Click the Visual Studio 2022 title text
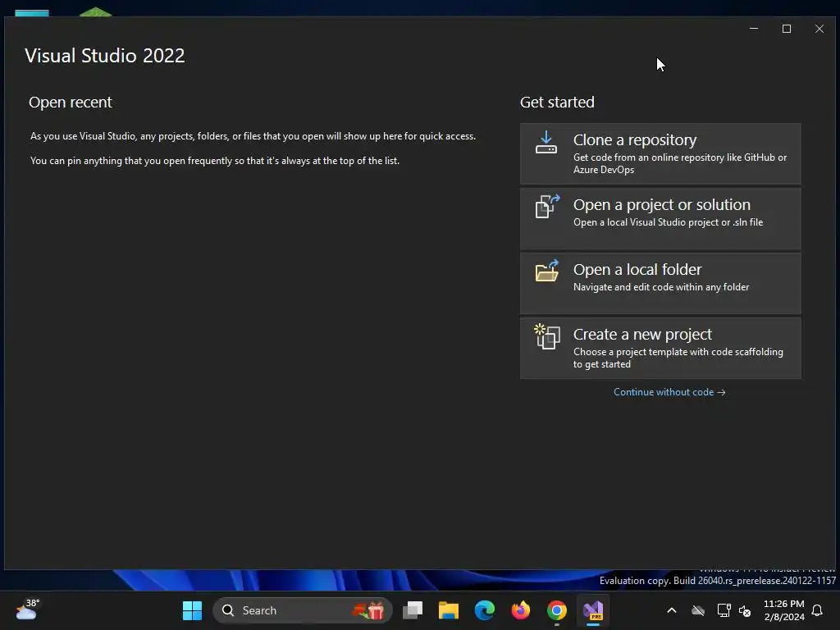This screenshot has height=630, width=840. [x=104, y=56]
